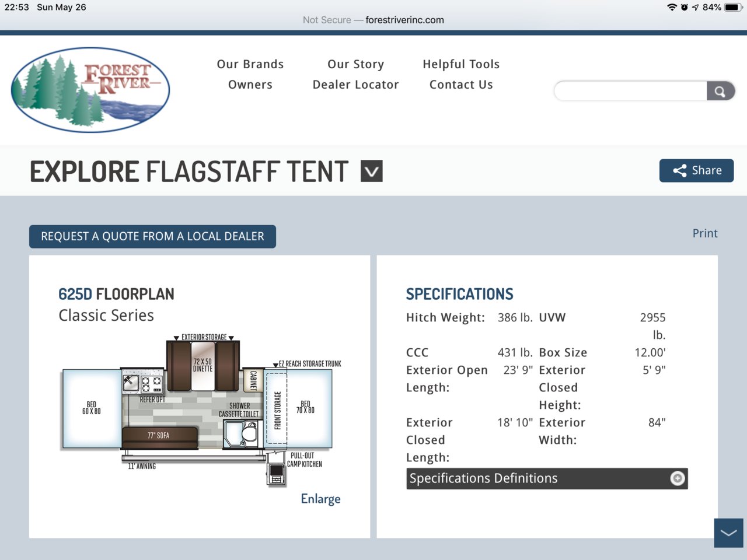Open the Helpful Tools menu
This screenshot has height=560, width=747.
pos(461,64)
